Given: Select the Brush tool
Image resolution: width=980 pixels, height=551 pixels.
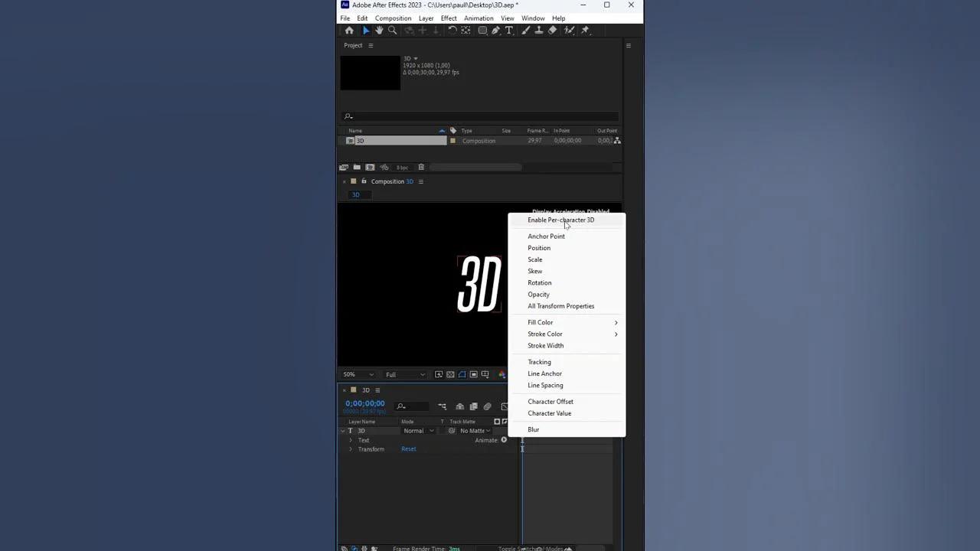Looking at the screenshot, I should tap(525, 31).
